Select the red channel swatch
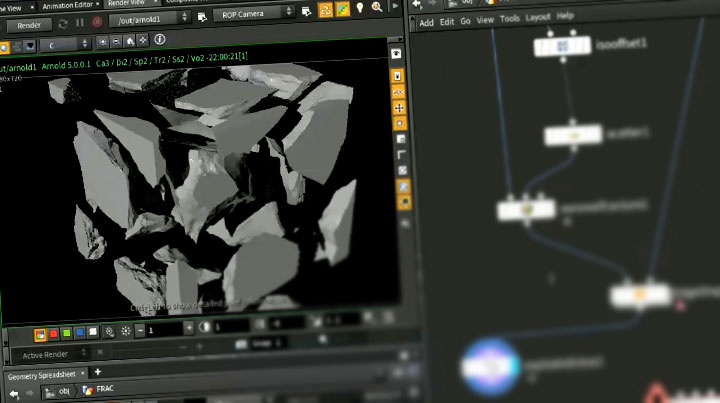Image resolution: width=720 pixels, height=403 pixels. pyautogui.click(x=53, y=334)
